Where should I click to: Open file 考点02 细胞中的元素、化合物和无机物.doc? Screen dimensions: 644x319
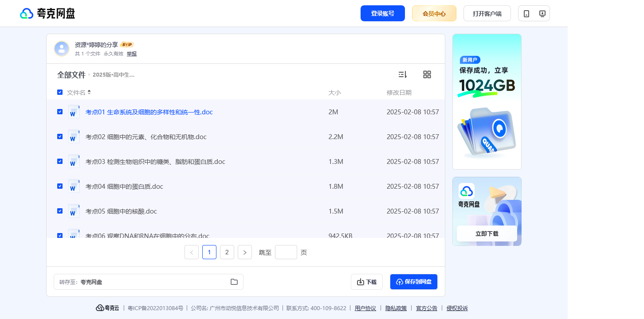click(146, 137)
